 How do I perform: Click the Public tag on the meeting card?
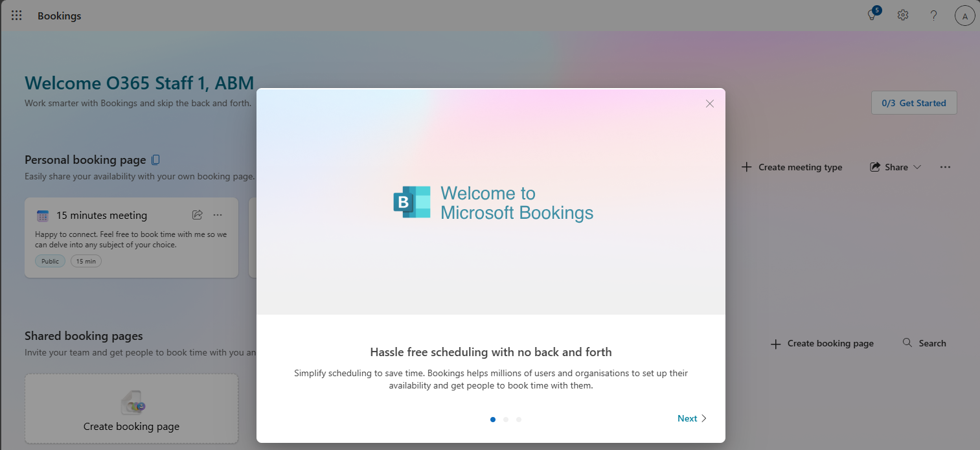pyautogui.click(x=50, y=262)
